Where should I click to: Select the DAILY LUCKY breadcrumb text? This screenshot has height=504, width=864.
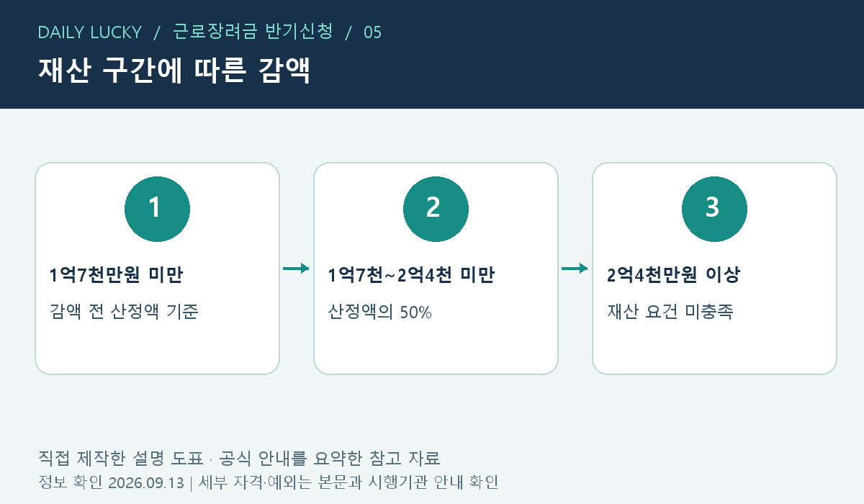(x=89, y=32)
